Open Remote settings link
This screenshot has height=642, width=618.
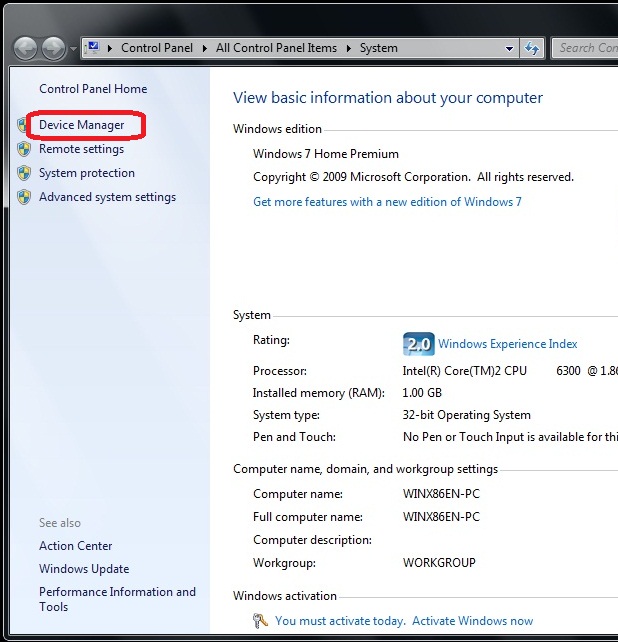[x=81, y=149]
